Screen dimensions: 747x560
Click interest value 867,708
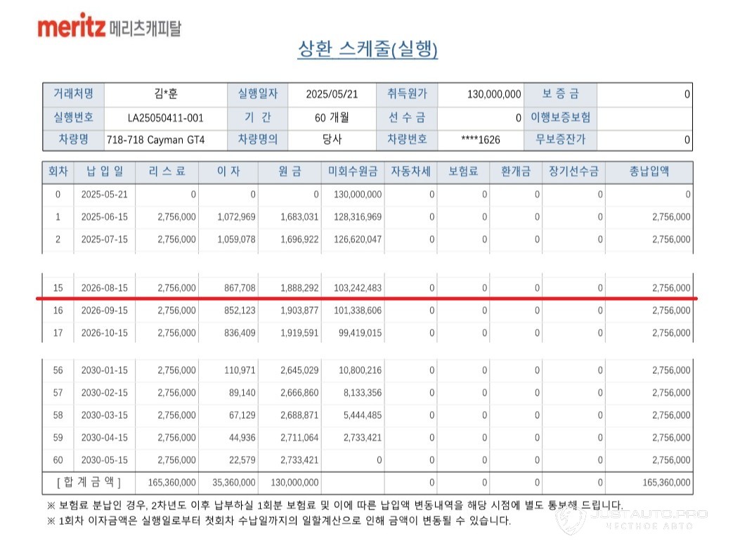240,288
